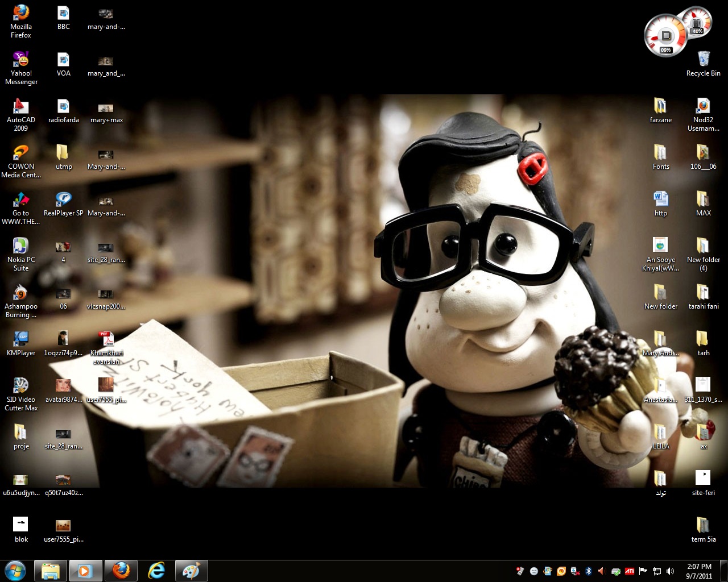Launch Yahoo! Messenger from desktop
The height and width of the screenshot is (582, 728).
21,60
